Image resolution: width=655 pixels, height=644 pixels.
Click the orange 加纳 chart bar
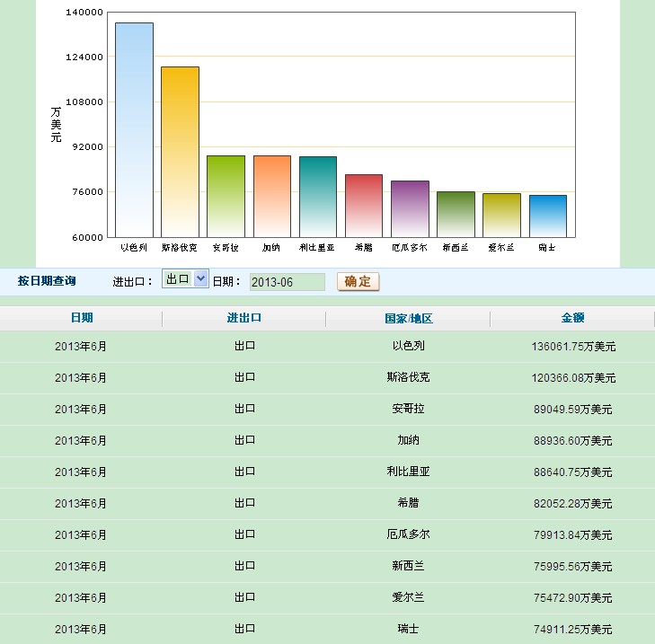pos(272,196)
